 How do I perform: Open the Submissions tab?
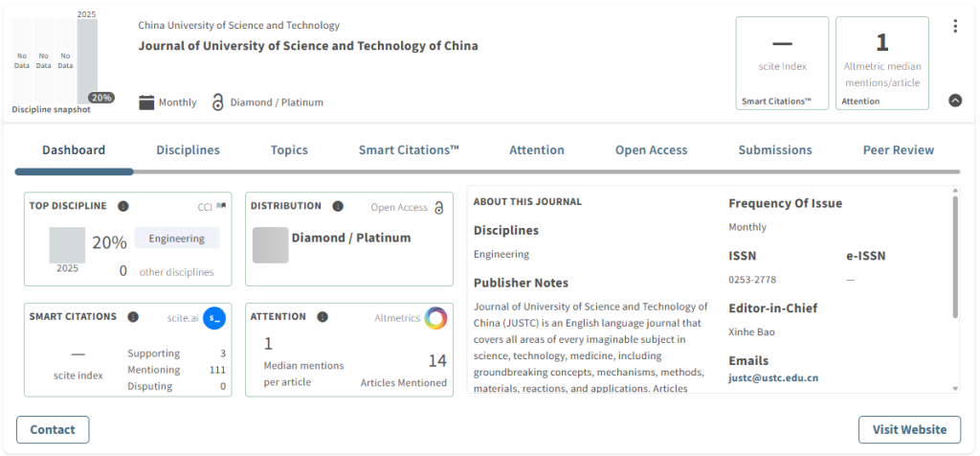coord(775,150)
